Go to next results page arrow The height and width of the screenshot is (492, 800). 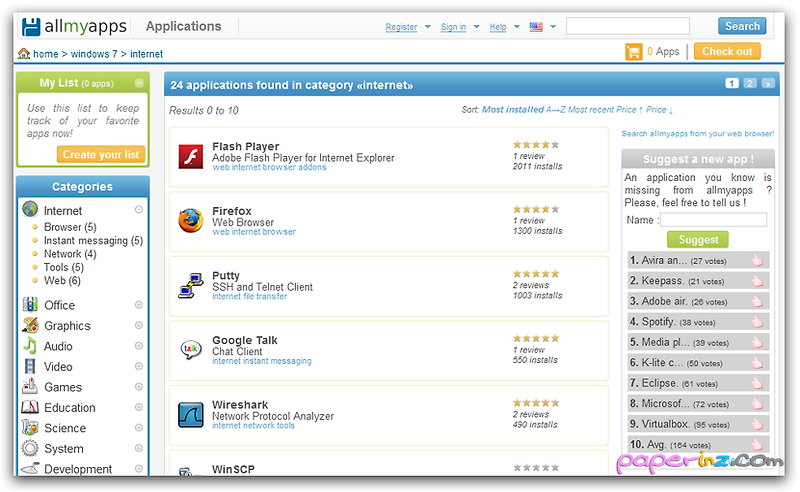click(x=768, y=83)
